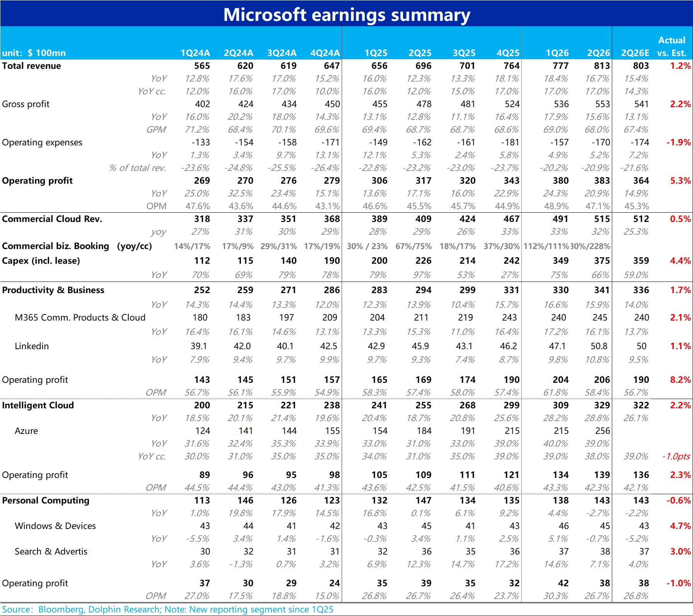Select the 2Q25 column header
The height and width of the screenshot is (616, 693).
tap(420, 53)
